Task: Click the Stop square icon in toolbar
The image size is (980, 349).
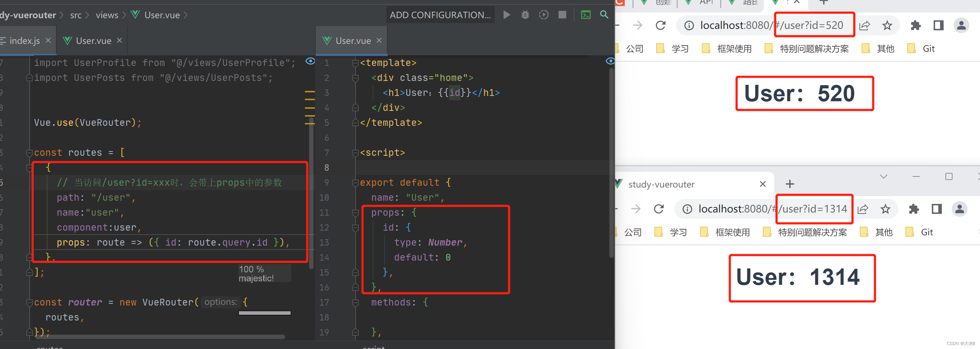Action: point(562,15)
